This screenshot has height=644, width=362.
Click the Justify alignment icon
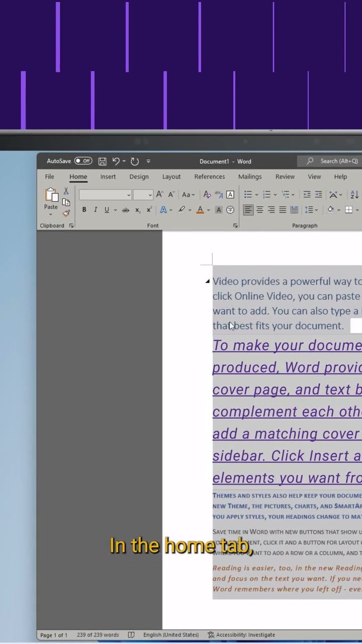click(283, 210)
